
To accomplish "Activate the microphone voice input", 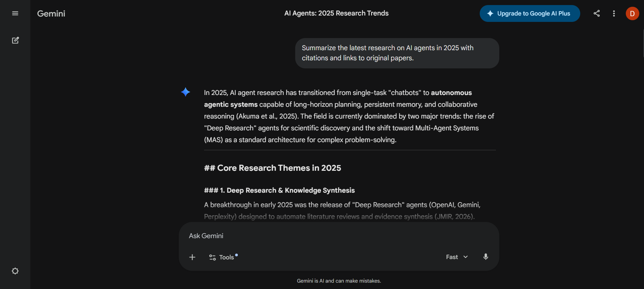I will [485, 257].
